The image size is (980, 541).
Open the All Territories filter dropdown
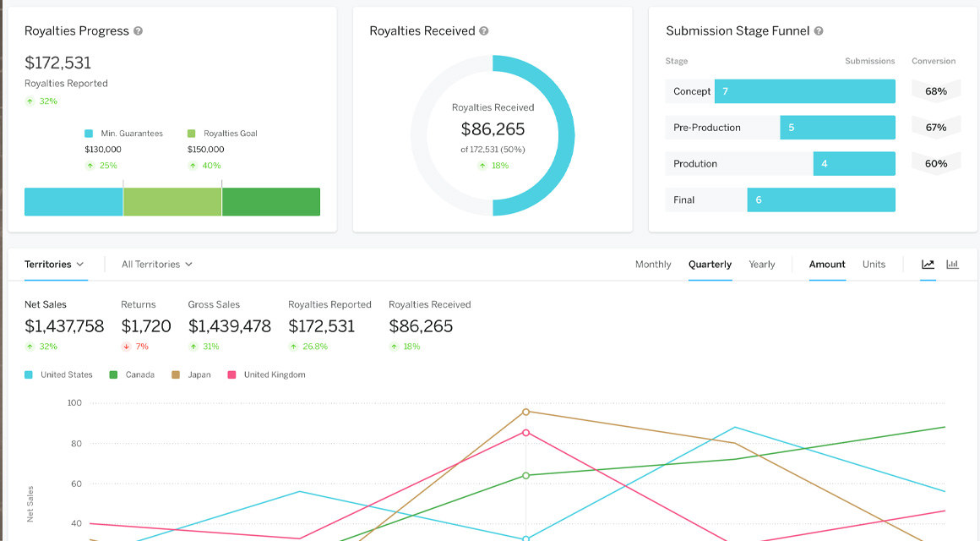point(157,265)
